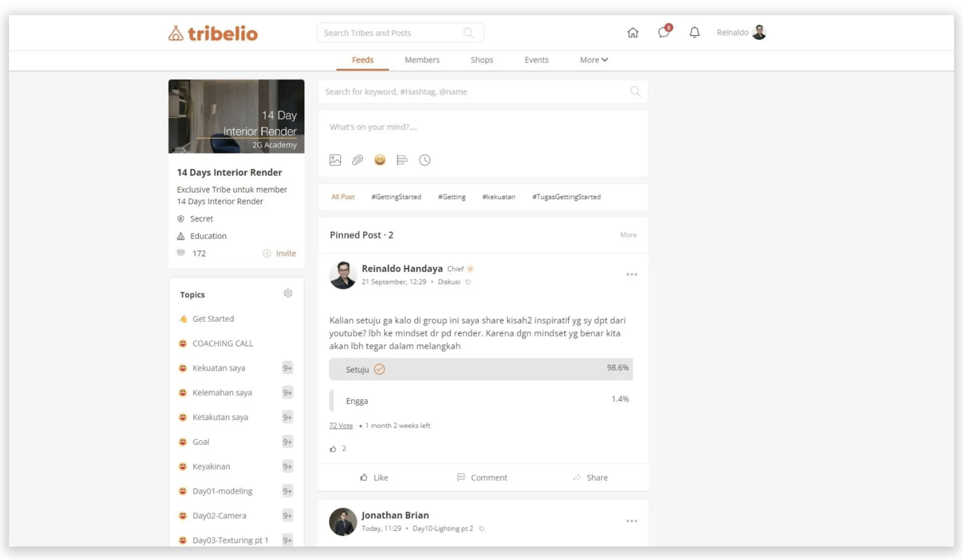The height and width of the screenshot is (560, 963).
Task: Open the 72 Vote link
Action: pos(341,426)
